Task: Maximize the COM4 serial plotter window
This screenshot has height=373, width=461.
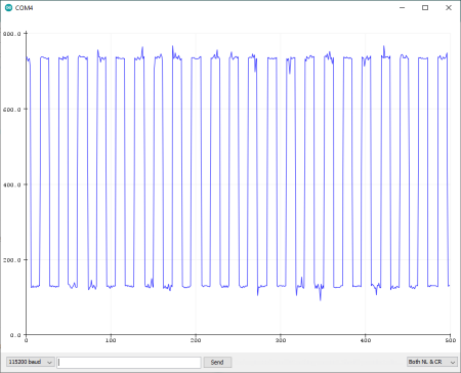Action: 425,8
